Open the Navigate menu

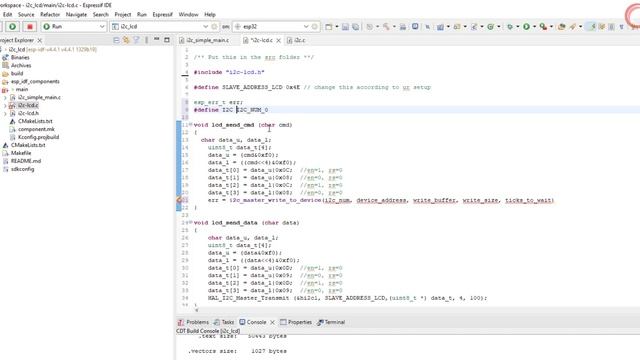pos(76,14)
